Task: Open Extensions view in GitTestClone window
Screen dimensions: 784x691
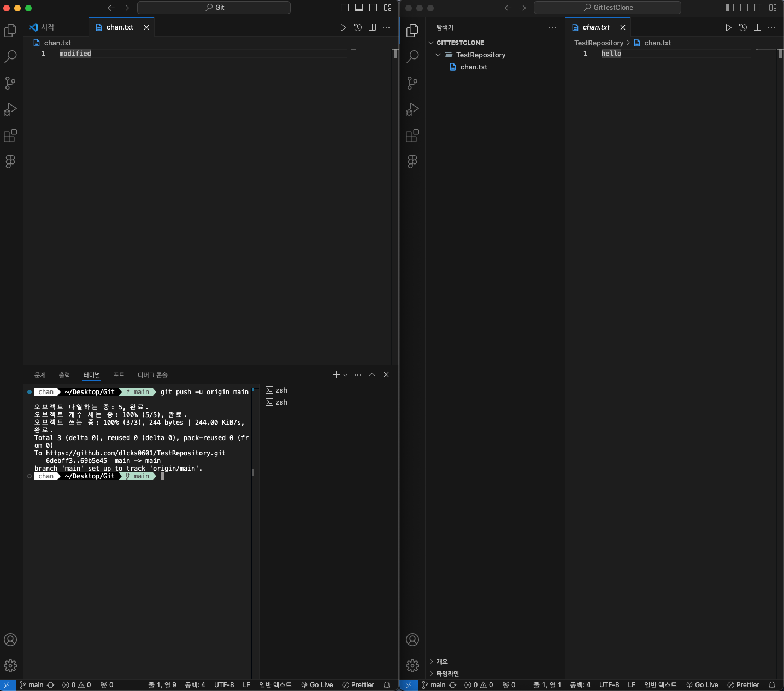Action: coord(412,136)
